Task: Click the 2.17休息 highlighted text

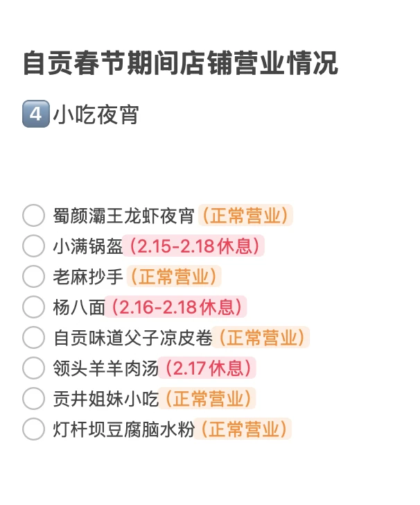Action: [x=207, y=368]
